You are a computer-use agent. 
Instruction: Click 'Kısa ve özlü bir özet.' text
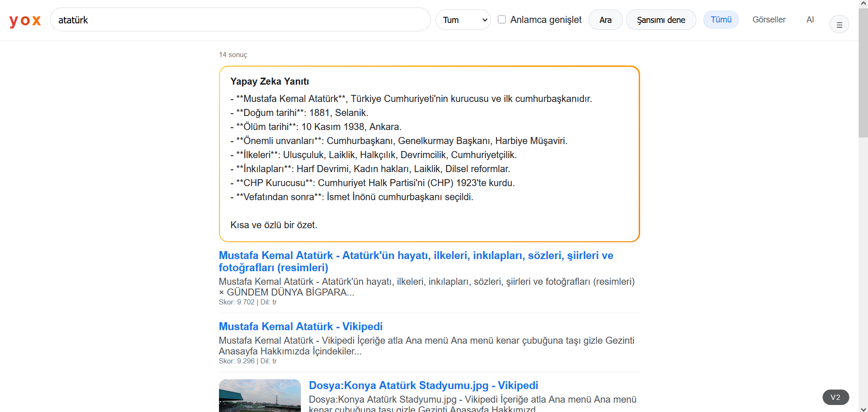coord(274,225)
